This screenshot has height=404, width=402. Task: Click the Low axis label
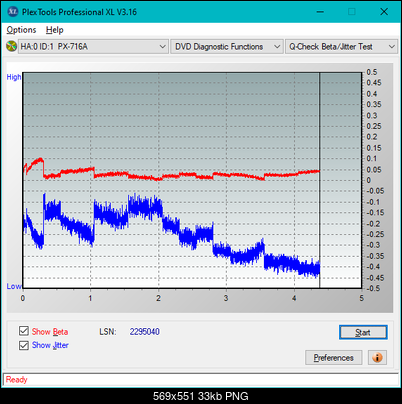coord(14,286)
